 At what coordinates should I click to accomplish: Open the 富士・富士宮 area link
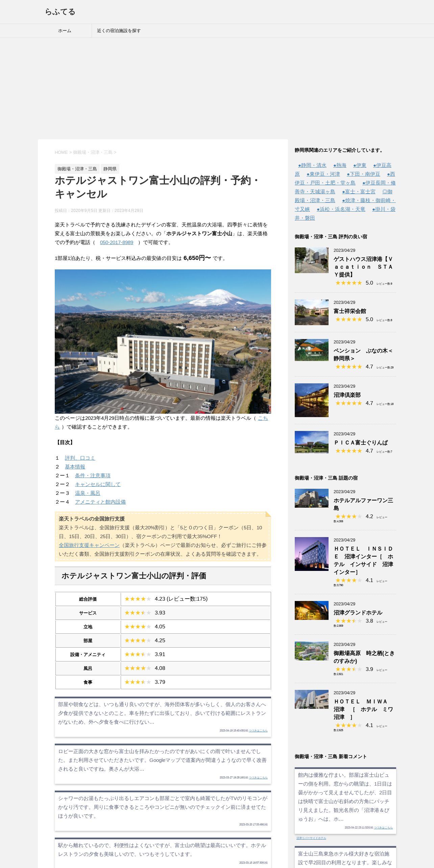click(359, 192)
